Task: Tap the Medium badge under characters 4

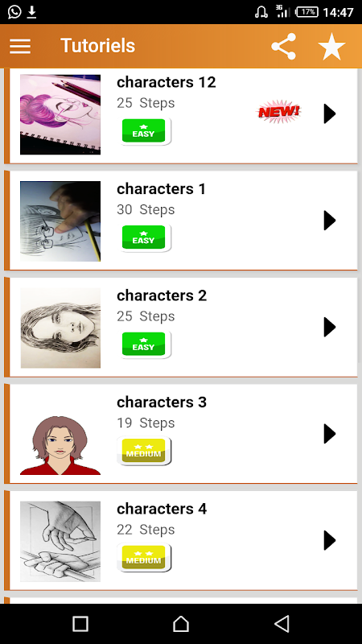Action: pyautogui.click(x=144, y=557)
